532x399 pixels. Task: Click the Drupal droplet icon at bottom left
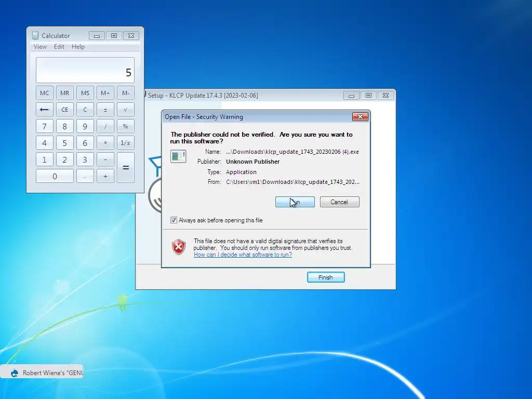15,373
